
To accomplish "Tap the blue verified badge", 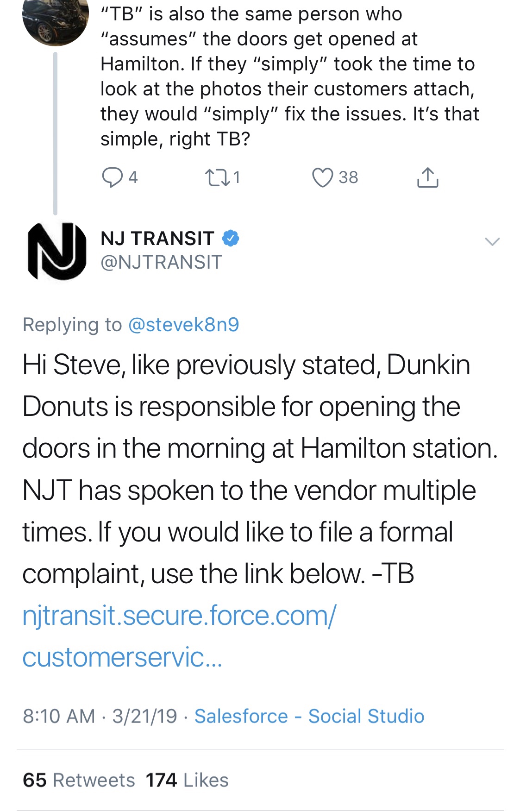I will 231,238.
